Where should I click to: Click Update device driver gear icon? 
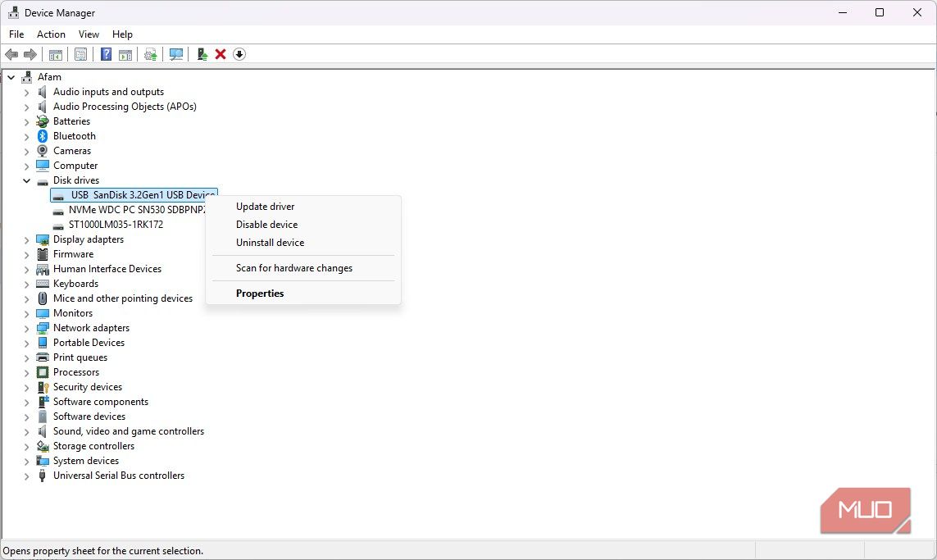(x=151, y=54)
